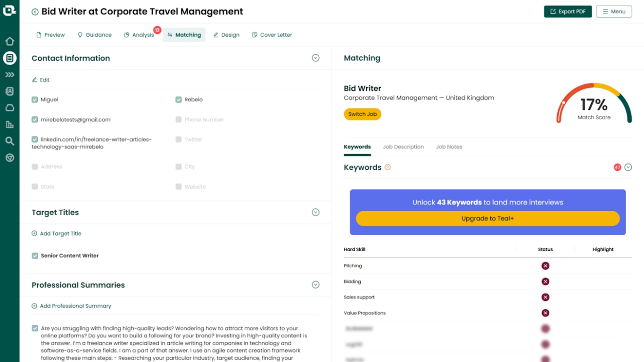Switch to the Job Description tab

403,147
